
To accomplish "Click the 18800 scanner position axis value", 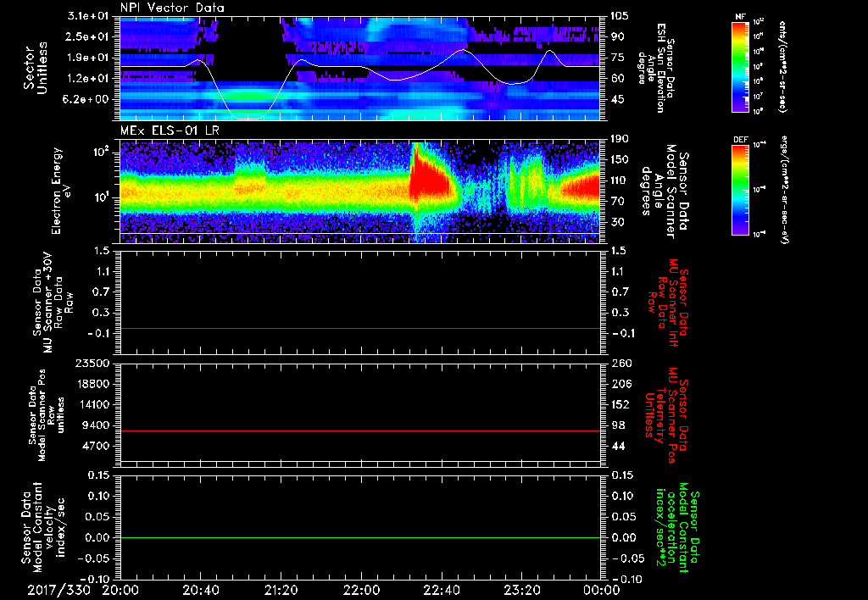I will click(x=92, y=384).
